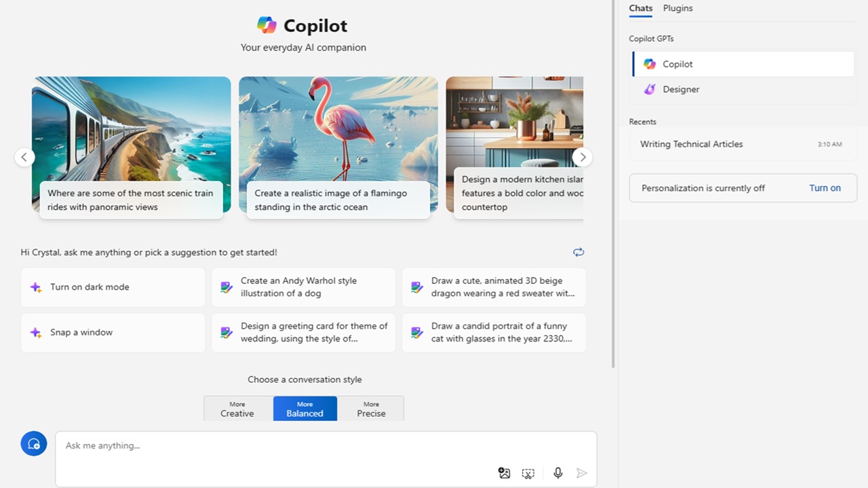Select the Chats tab
868x488 pixels.
pos(640,8)
